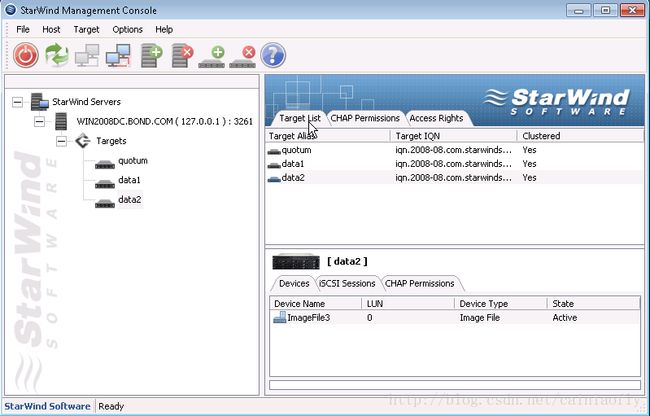
Task: Collapse the WIN2008DC.BOND.COM server node
Action: [39, 121]
